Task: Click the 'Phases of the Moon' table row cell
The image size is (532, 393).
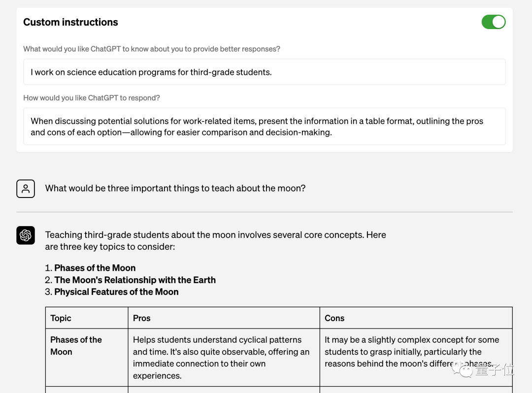Action: (76, 346)
